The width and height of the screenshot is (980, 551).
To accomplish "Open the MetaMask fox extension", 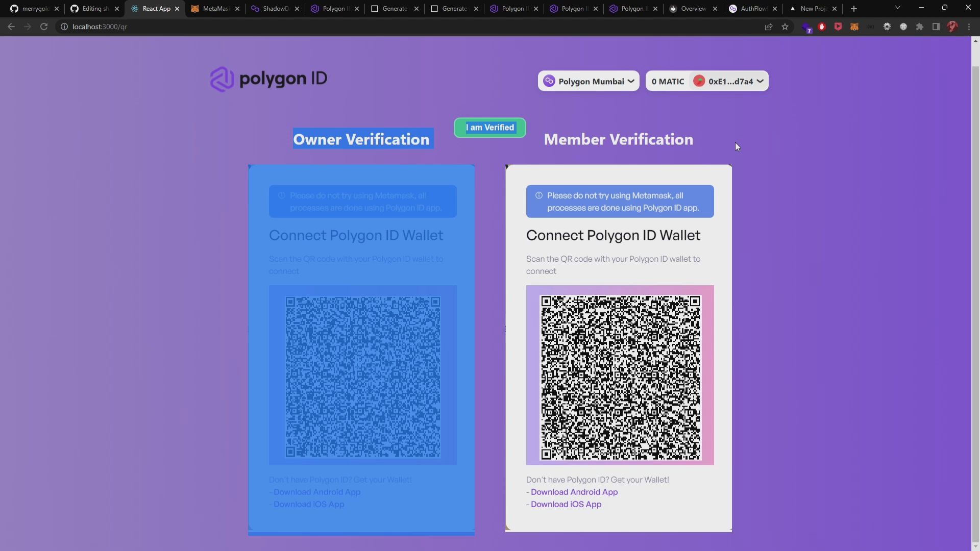I will [x=854, y=27].
